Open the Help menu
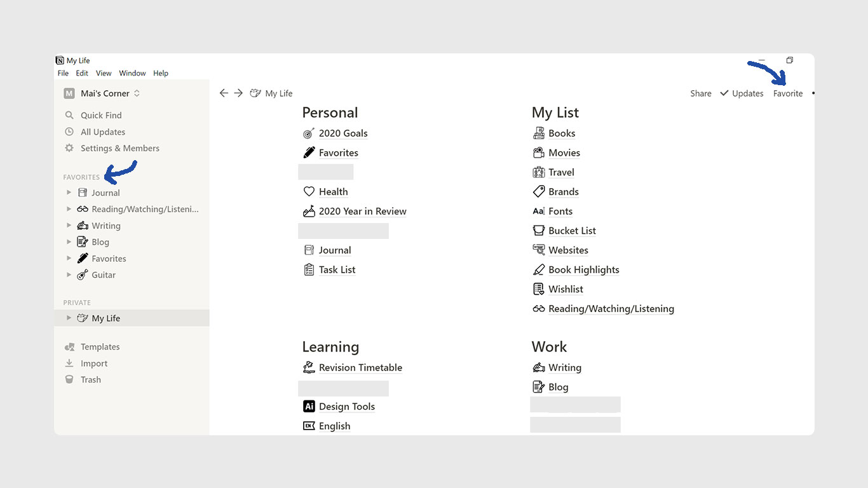Image resolution: width=868 pixels, height=488 pixels. (x=161, y=73)
